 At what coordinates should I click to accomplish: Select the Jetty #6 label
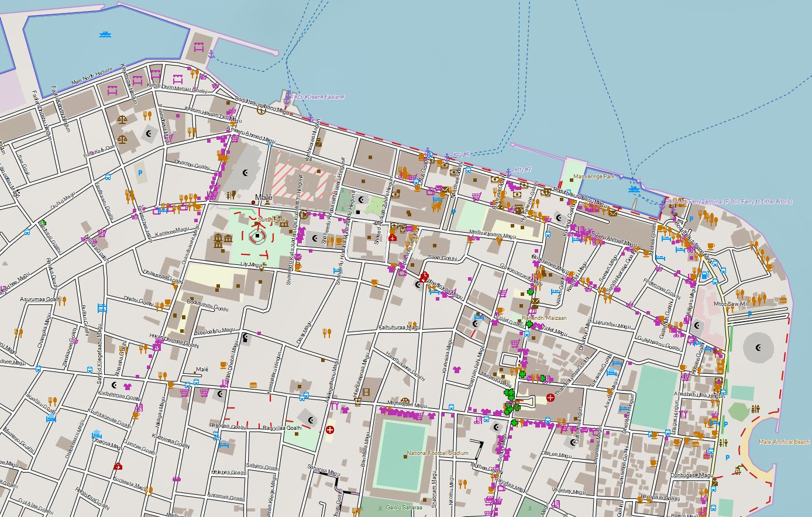click(x=460, y=154)
